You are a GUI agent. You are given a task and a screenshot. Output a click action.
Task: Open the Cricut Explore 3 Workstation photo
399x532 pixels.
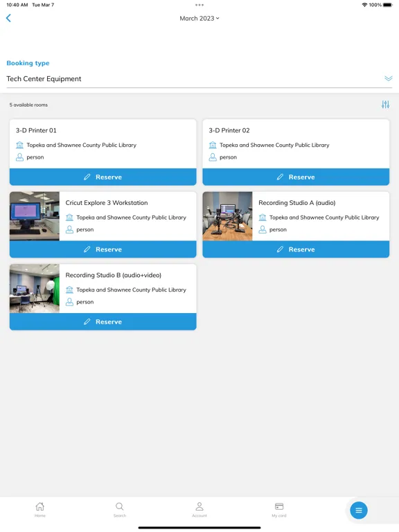[x=34, y=216]
